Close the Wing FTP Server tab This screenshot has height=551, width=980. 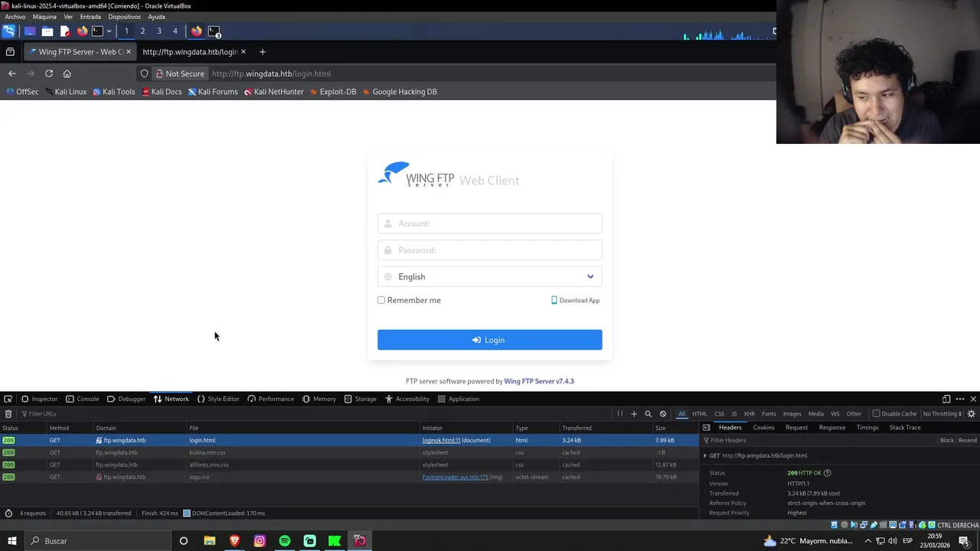tap(128, 52)
